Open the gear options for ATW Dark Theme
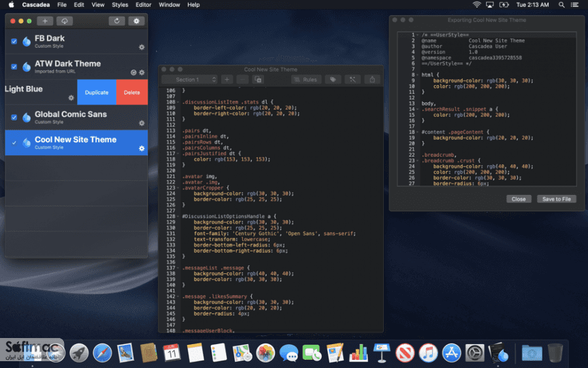 click(x=142, y=72)
